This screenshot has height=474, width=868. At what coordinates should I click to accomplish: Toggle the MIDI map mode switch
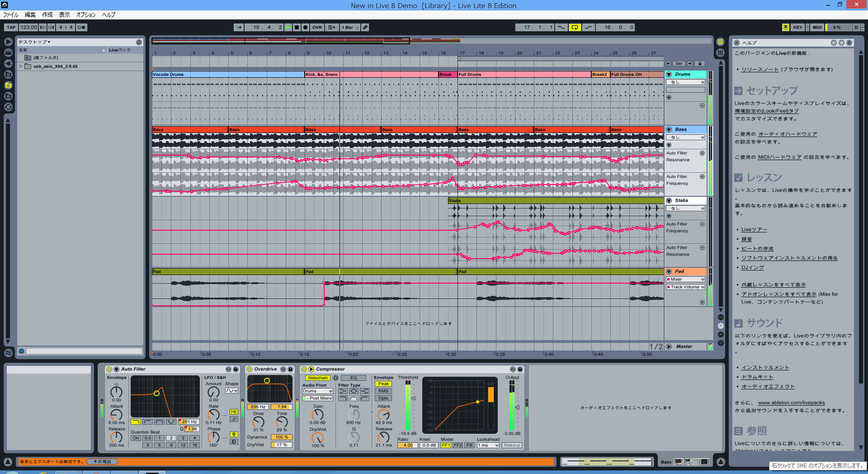(x=817, y=28)
